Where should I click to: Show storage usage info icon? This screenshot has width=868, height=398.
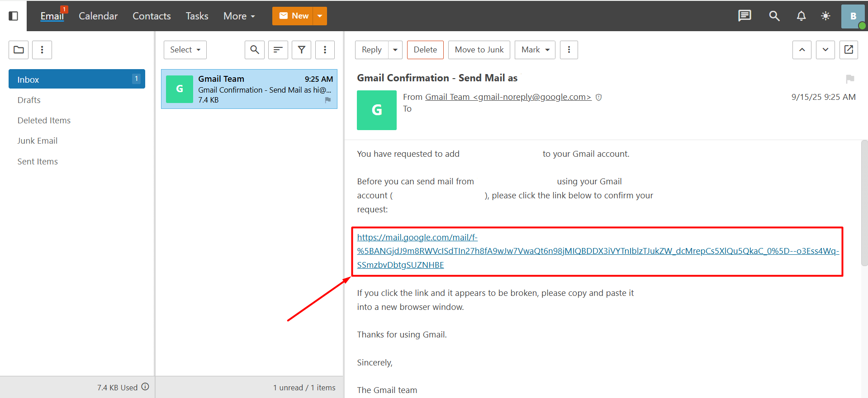coord(145,387)
